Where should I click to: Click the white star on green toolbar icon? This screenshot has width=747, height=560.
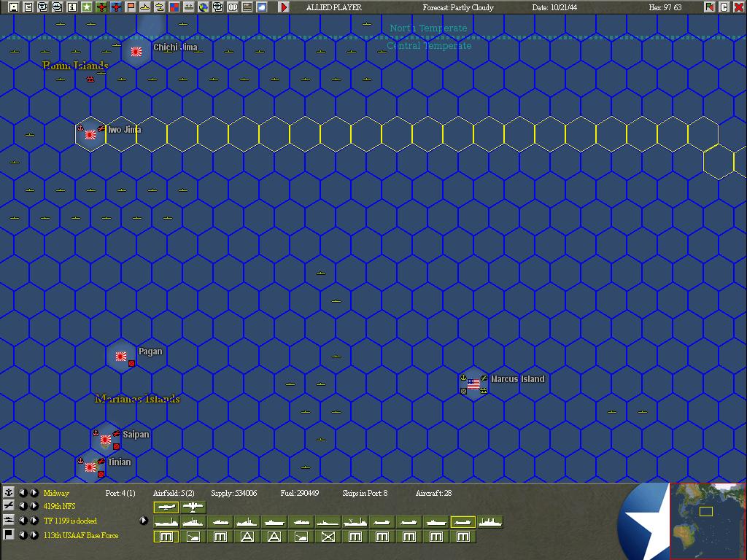(x=87, y=7)
